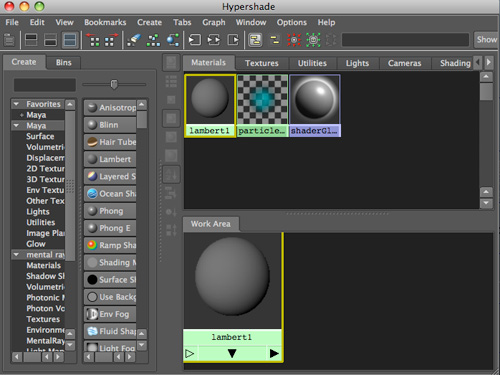Click show previous graph icon
500x375 pixels.
click(92, 40)
